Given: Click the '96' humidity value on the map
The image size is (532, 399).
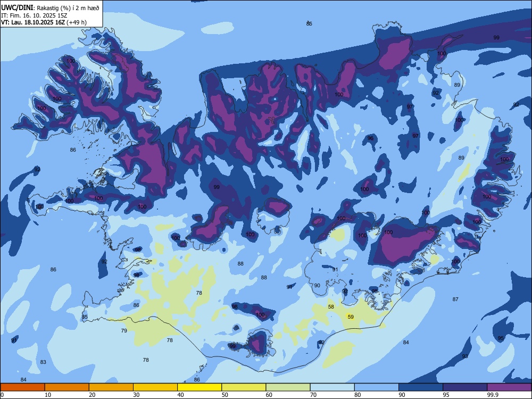Looking at the screenshot, I should 370,138.
